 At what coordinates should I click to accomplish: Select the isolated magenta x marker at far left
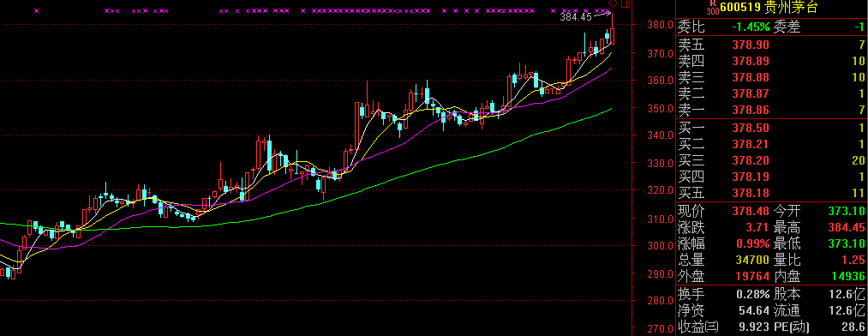point(37,10)
